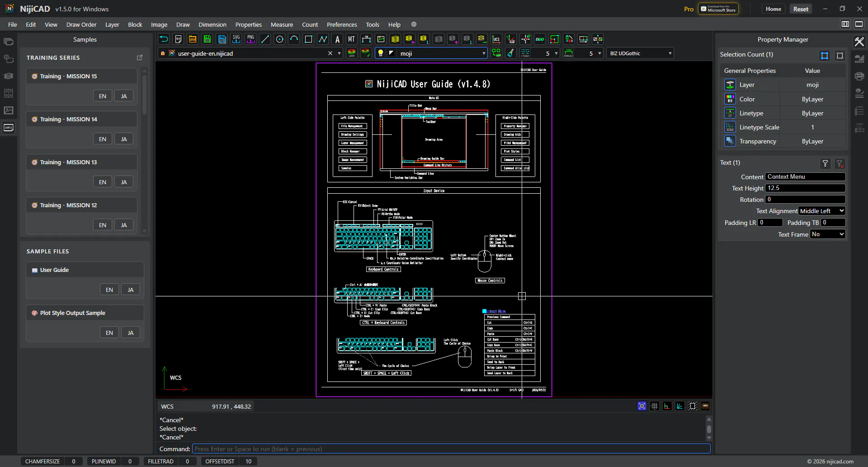Image resolution: width=868 pixels, height=467 pixels.
Task: Expand the LTSCALE value dropdown
Action: [556, 53]
